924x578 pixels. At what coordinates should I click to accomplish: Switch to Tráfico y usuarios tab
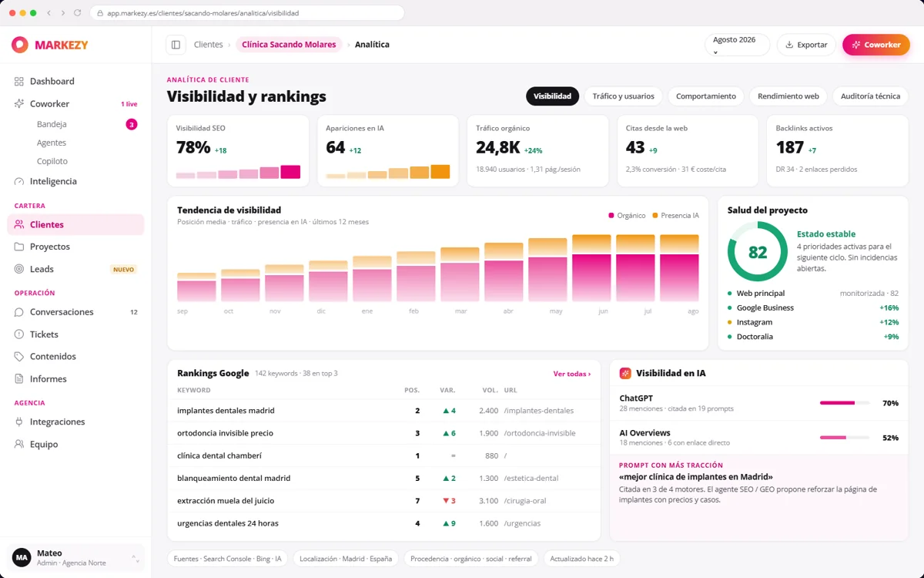coord(623,96)
